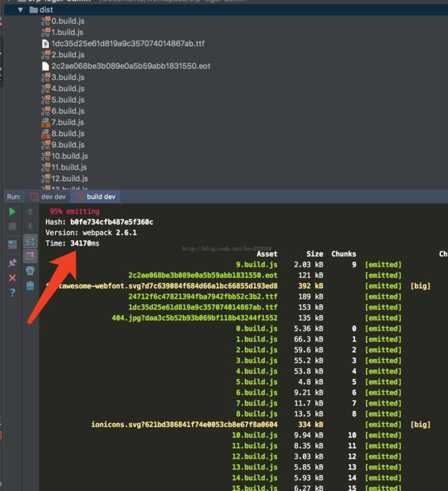Open 1.build.js in project tree

67,32
